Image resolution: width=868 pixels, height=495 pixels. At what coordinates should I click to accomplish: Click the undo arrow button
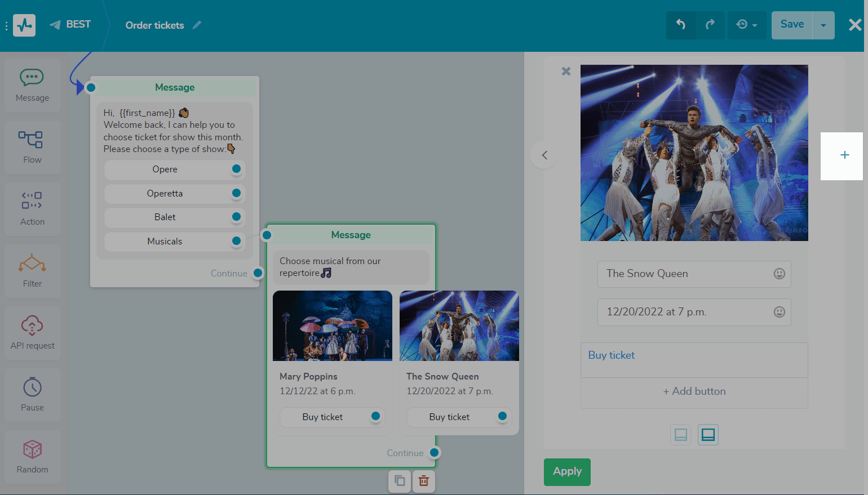tap(681, 25)
